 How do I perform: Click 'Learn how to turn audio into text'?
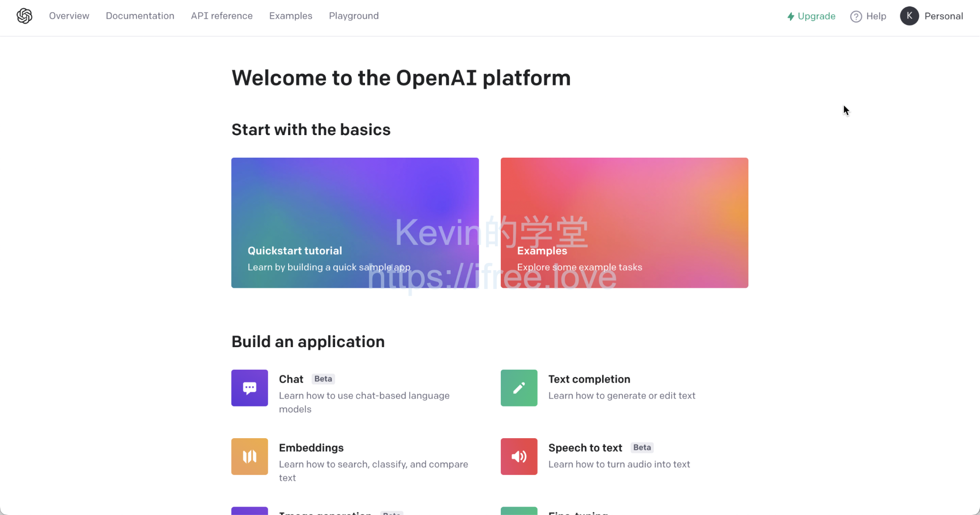(x=619, y=464)
